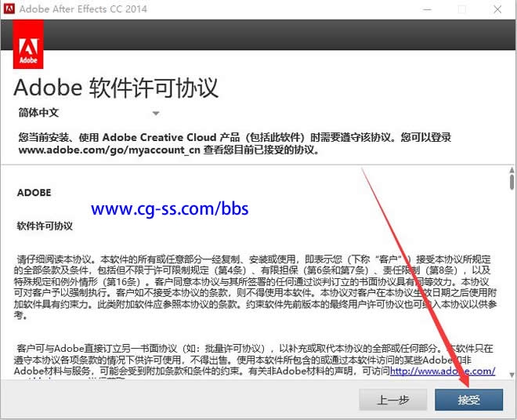The width and height of the screenshot is (517, 420).
Task: Go back with the 上一步 button
Action: [x=393, y=400]
